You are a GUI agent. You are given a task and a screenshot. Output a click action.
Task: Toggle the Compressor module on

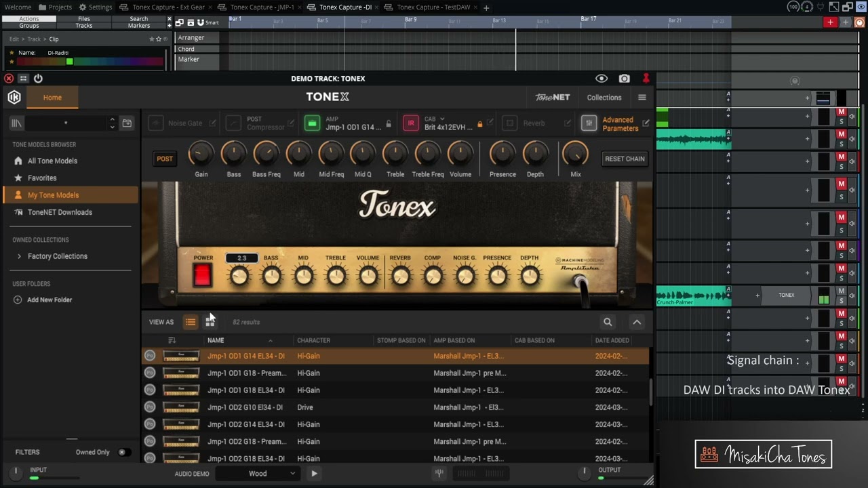pos(233,123)
